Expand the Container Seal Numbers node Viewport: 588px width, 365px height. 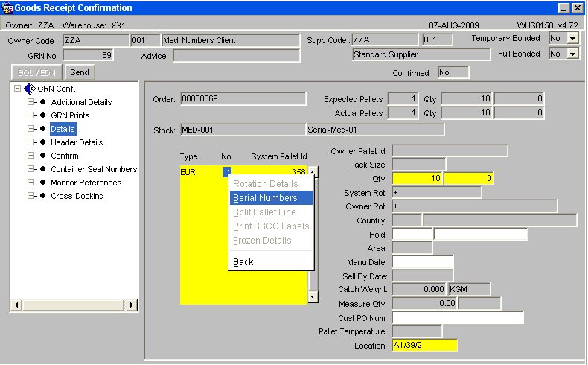point(31,169)
